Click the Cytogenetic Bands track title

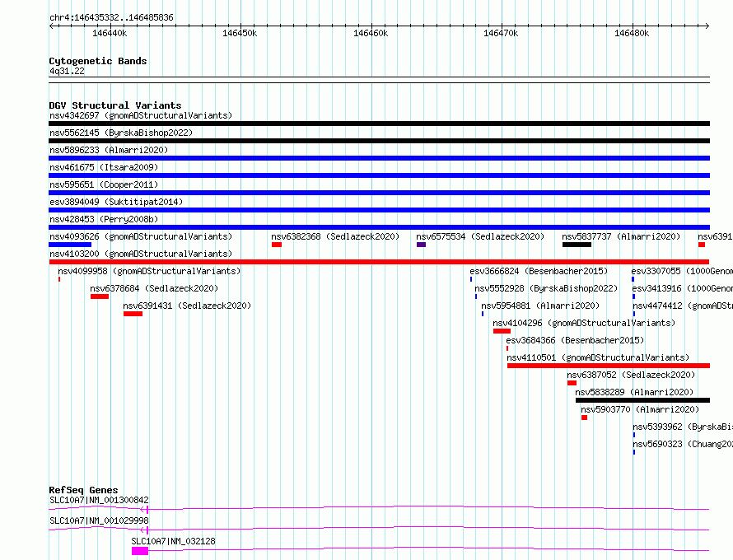pyautogui.click(x=98, y=61)
